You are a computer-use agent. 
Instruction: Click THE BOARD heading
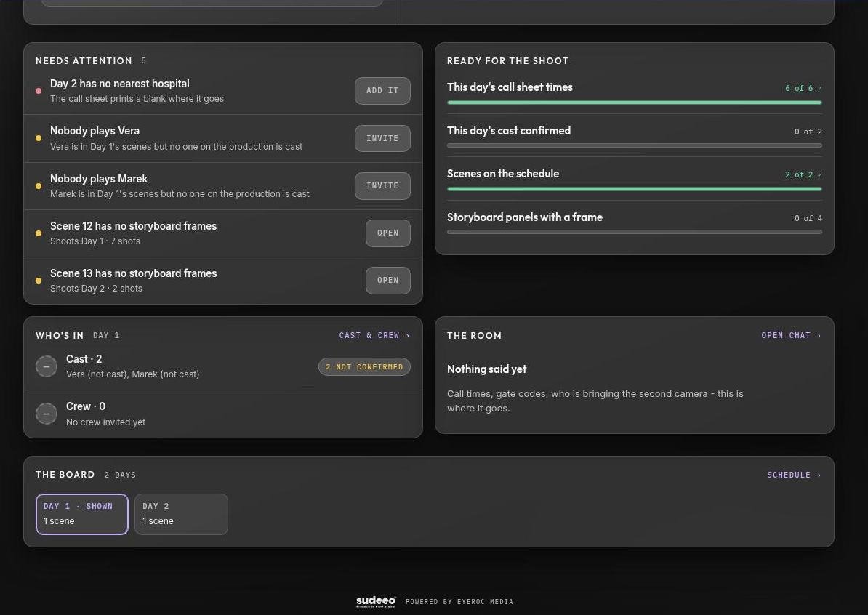pyautogui.click(x=65, y=475)
